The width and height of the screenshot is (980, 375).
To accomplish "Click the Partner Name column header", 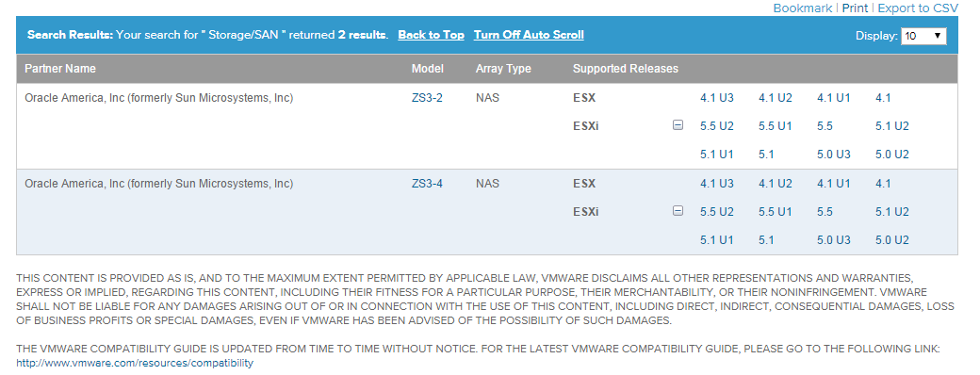I will (x=60, y=69).
